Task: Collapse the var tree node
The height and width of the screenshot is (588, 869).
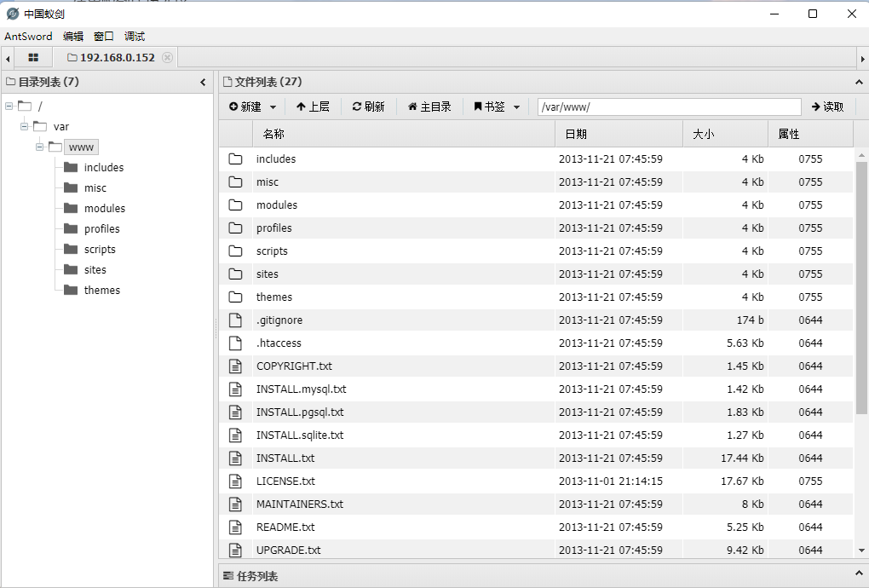Action: [x=25, y=126]
